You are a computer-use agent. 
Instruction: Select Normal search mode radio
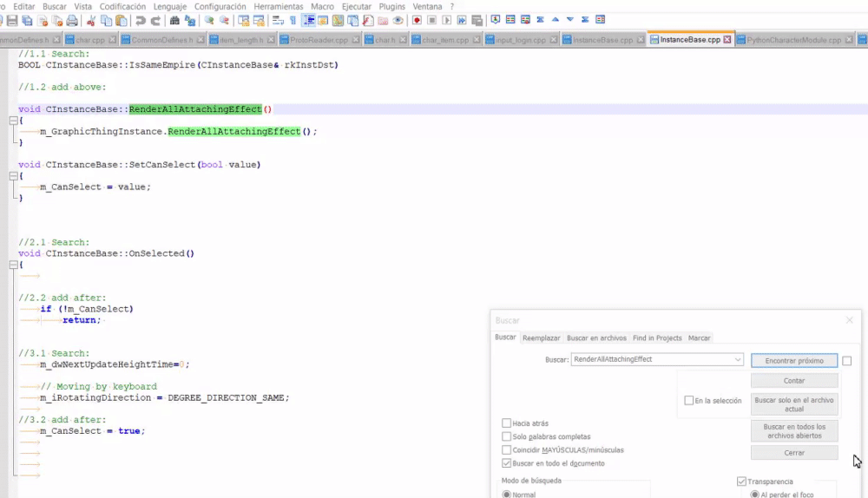tap(506, 495)
